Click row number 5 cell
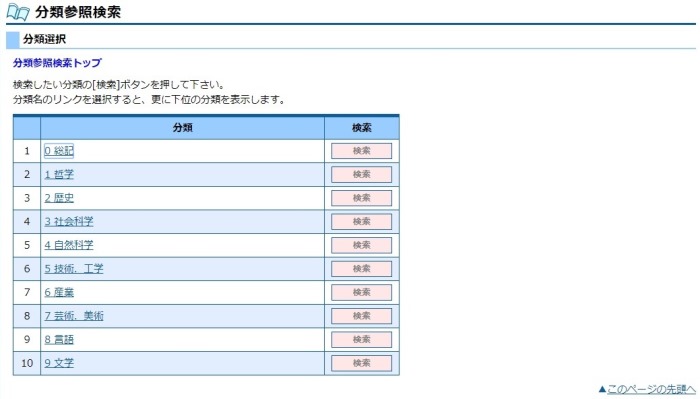 (x=27, y=245)
